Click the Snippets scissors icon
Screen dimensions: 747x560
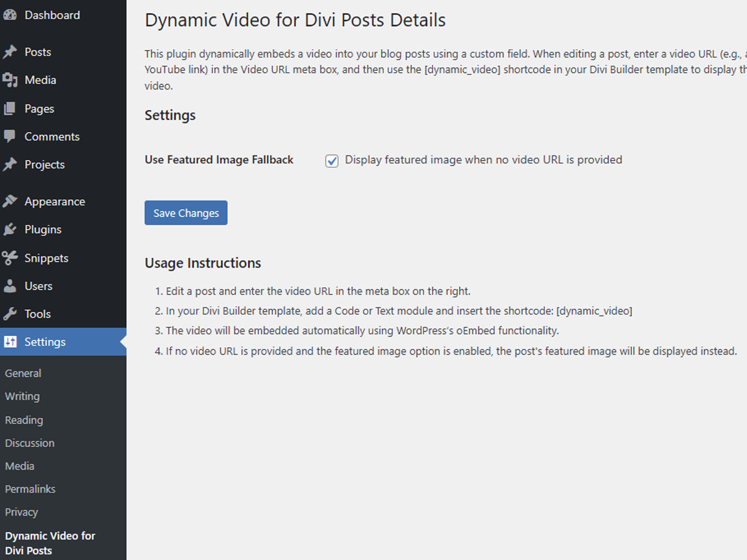point(9,258)
